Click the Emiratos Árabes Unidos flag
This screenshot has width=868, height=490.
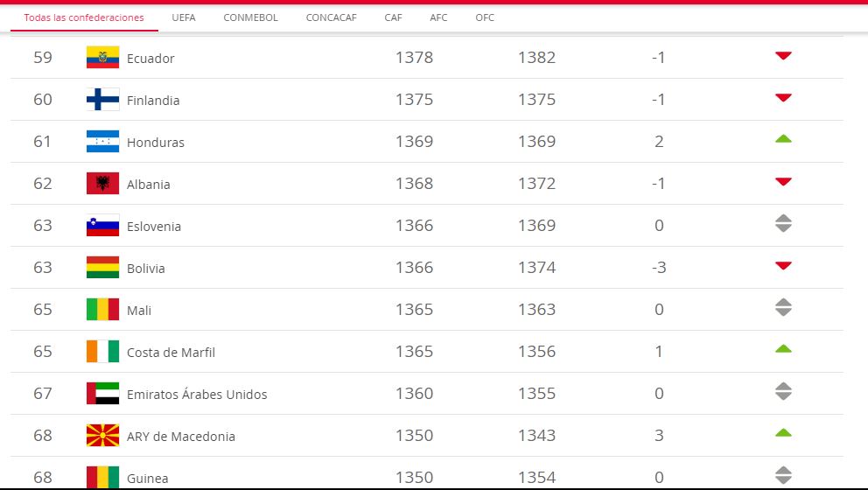point(102,393)
